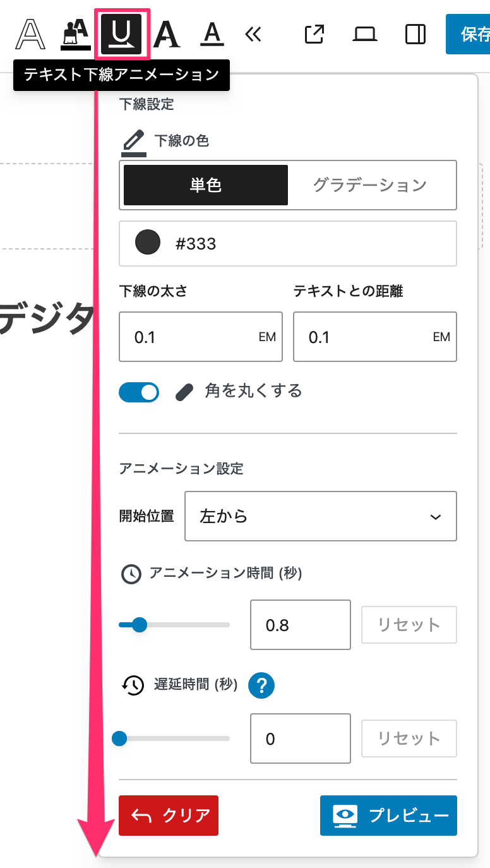Open the #333 underline color swatch

148,243
